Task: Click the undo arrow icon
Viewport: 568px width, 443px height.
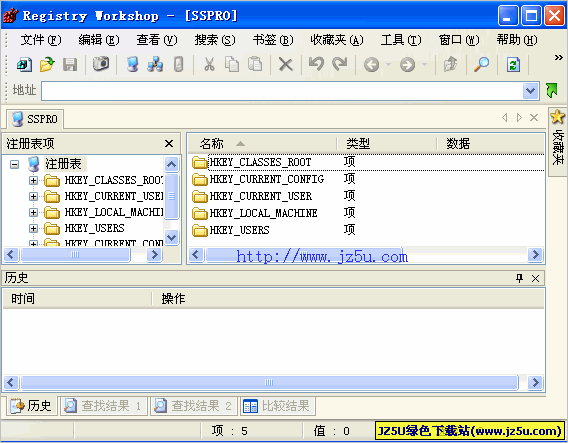Action: (316, 64)
